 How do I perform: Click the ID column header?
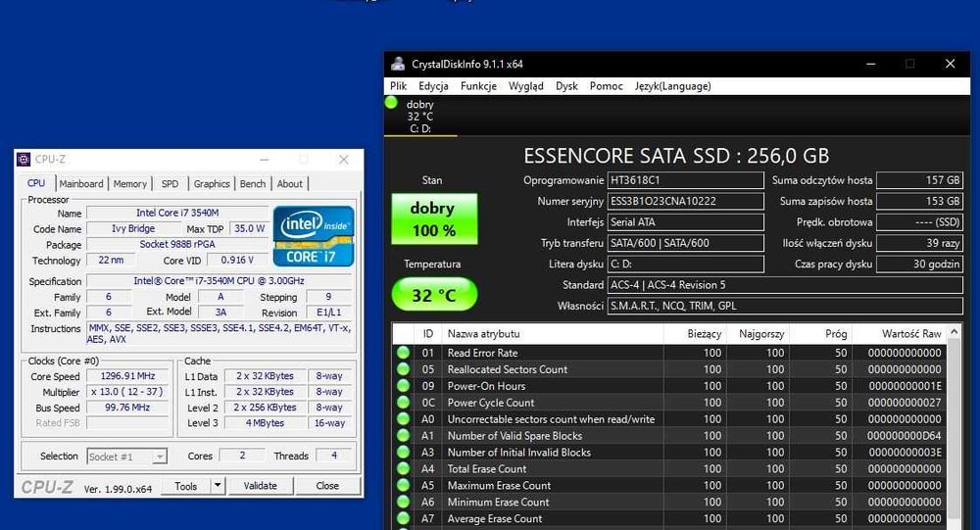pos(428,334)
